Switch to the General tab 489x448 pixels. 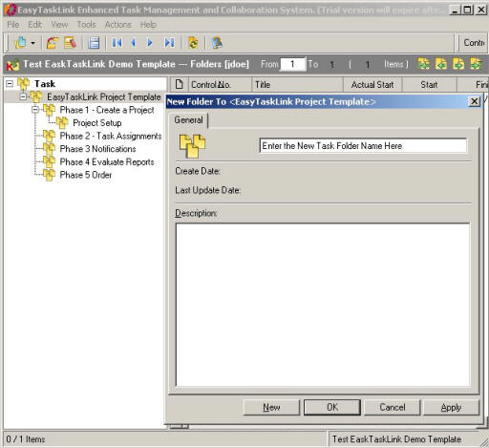188,120
